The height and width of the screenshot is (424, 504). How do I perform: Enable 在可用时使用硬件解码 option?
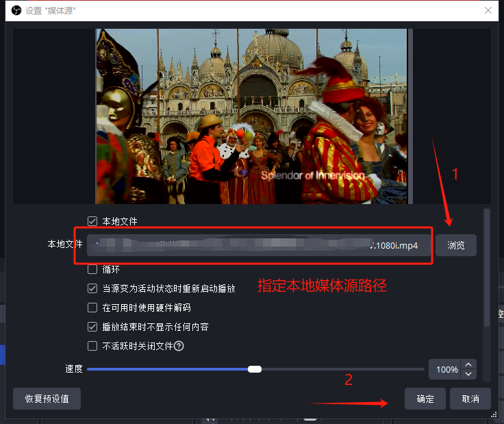(x=92, y=308)
